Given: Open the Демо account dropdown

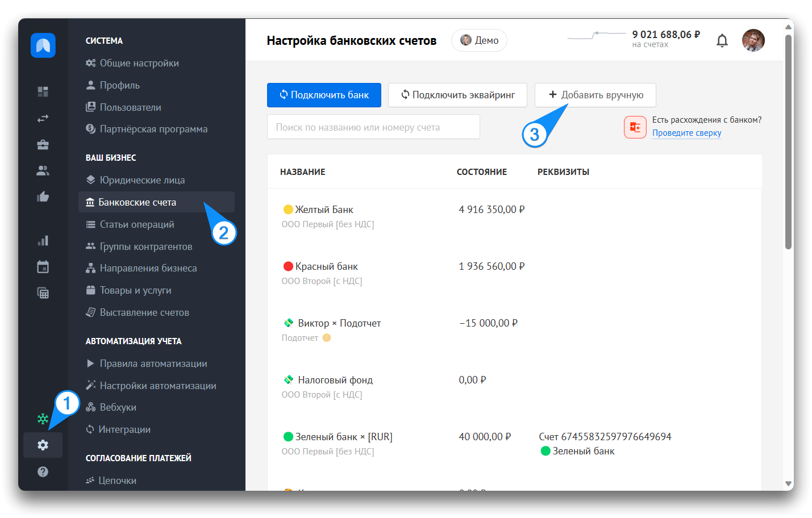Looking at the screenshot, I should click(479, 40).
